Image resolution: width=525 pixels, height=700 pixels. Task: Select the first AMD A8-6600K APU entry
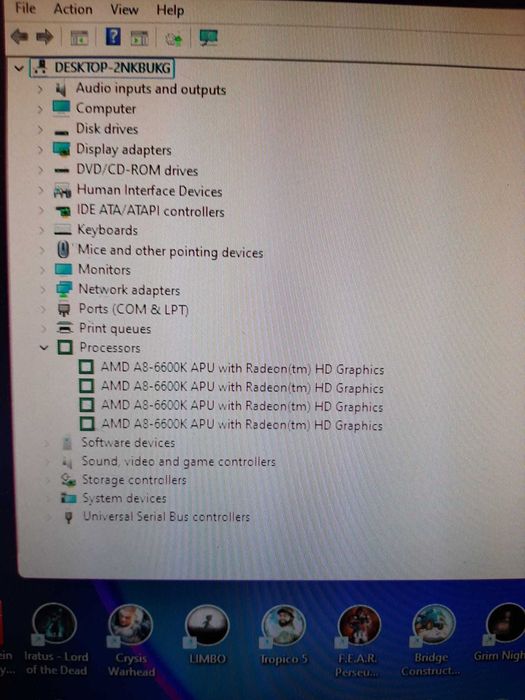[242, 368]
